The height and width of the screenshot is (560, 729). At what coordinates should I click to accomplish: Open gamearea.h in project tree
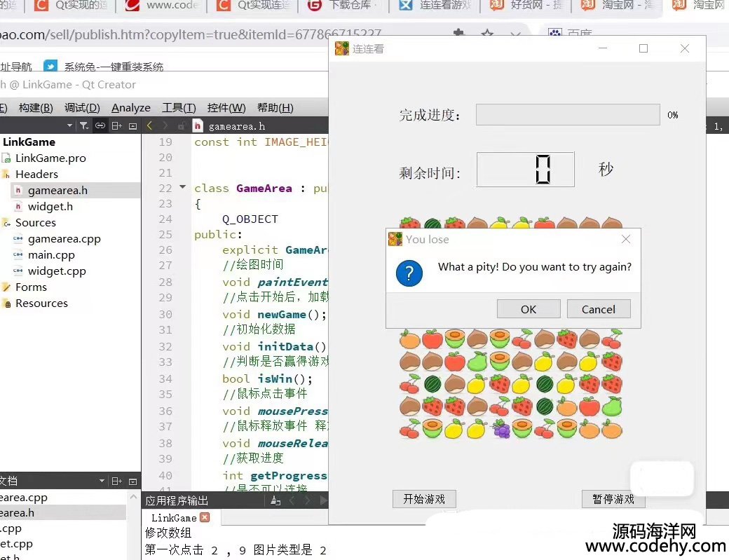pos(57,191)
